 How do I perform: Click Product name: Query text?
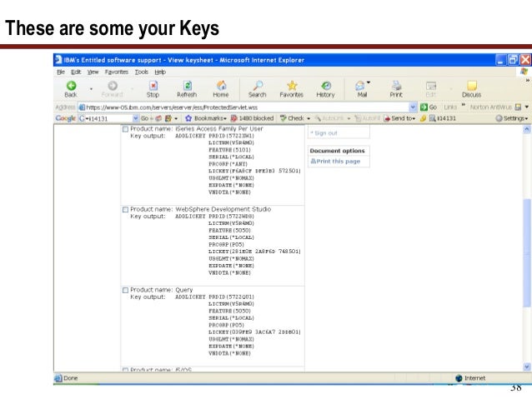click(162, 290)
